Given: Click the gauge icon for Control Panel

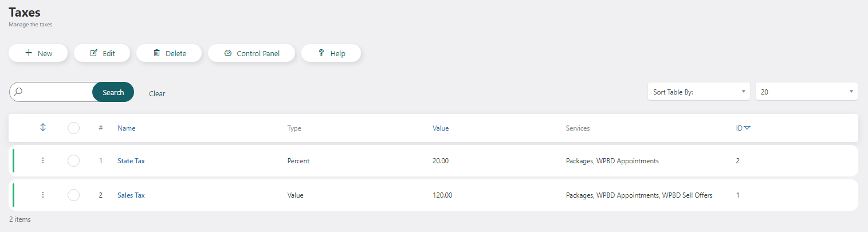Looking at the screenshot, I should [227, 53].
